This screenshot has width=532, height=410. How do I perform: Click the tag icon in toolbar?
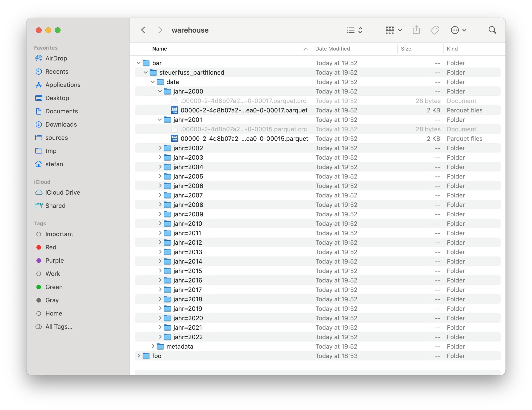click(x=435, y=30)
